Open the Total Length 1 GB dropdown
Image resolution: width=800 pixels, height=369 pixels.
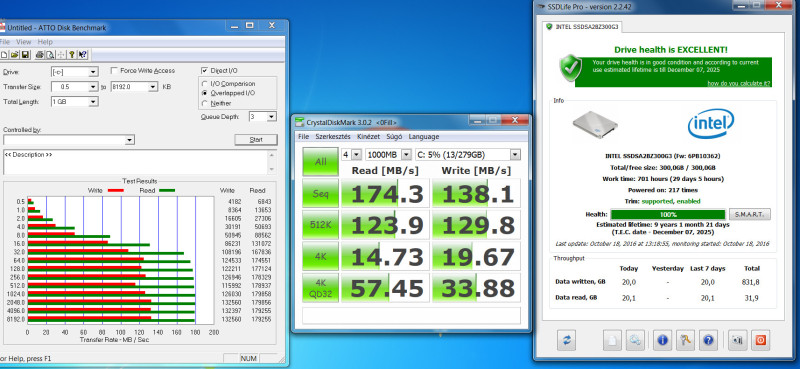pos(93,102)
